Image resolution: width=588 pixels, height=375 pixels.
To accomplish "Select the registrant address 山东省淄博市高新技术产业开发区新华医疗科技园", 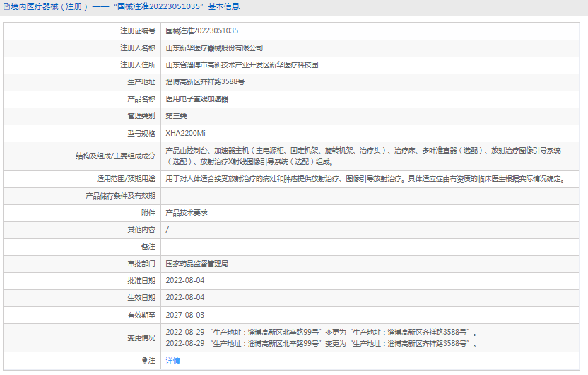I will pyautogui.click(x=242, y=65).
